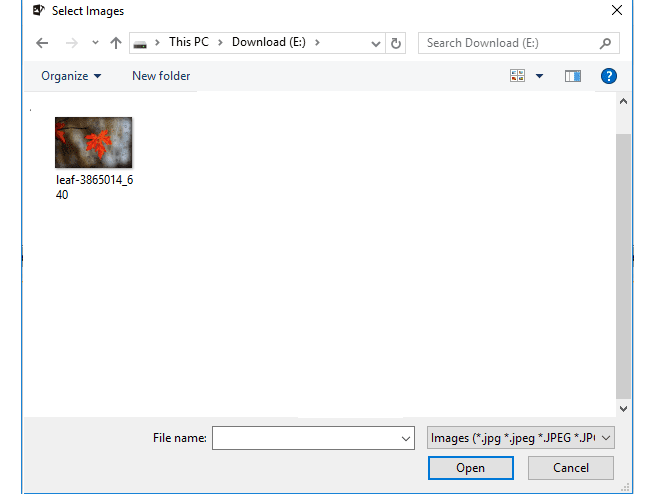Image resolution: width=662 pixels, height=500 pixels.
Task: Click the drive icon in address bar
Action: pyautogui.click(x=140, y=43)
